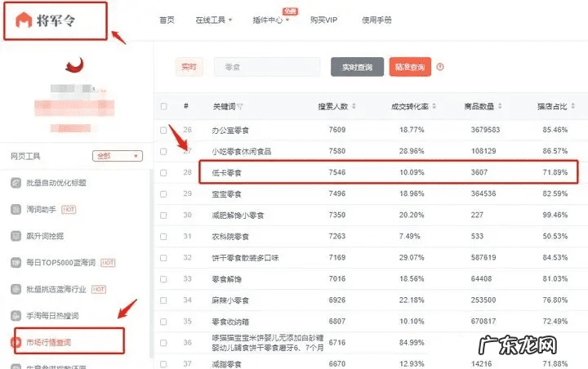Image resolution: width=588 pixels, height=369 pixels.
Task: Open 淘词助手 tool link
Action: click(x=42, y=209)
